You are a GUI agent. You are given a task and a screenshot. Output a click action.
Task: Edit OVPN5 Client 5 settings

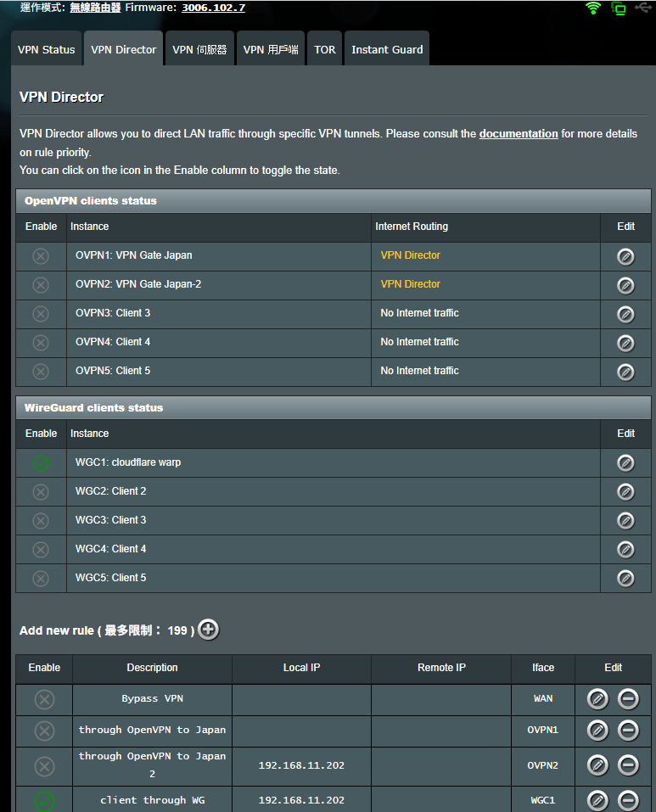coord(625,372)
